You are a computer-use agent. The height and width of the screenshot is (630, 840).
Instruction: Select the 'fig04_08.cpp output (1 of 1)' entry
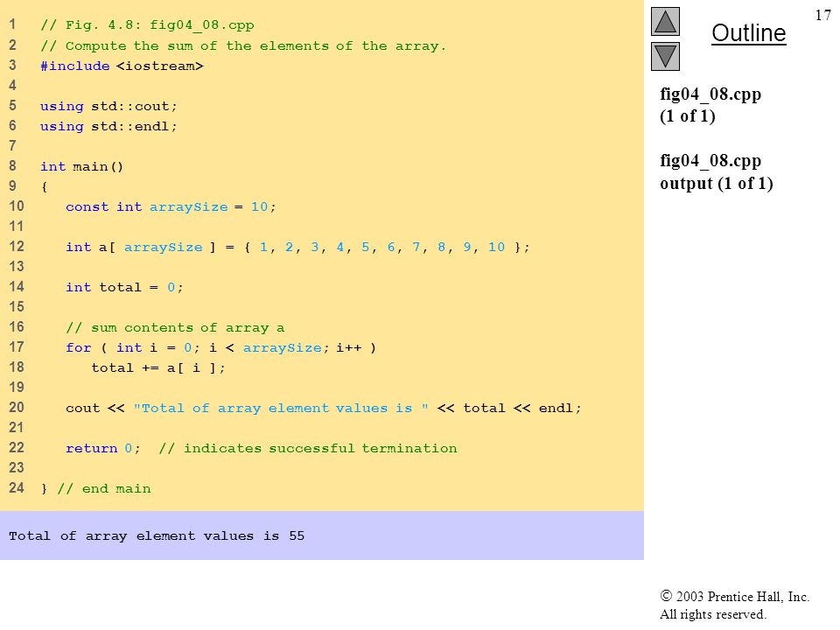pyautogui.click(x=717, y=171)
